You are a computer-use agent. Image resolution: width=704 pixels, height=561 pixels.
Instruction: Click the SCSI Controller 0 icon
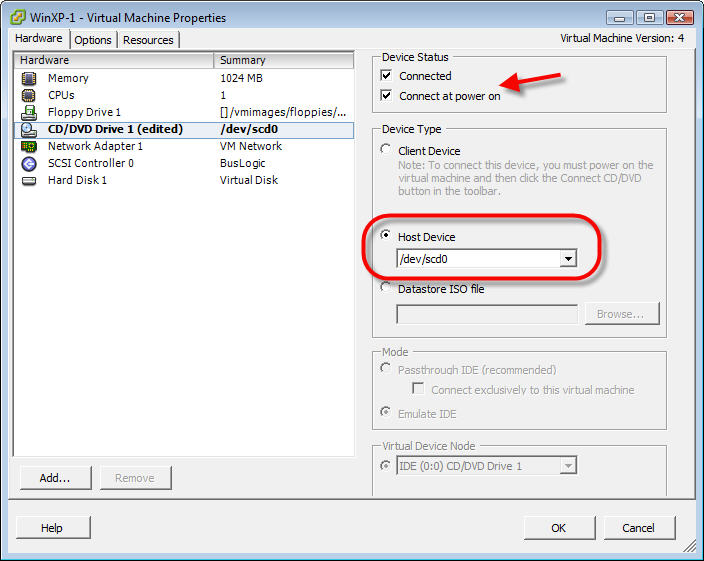29,163
